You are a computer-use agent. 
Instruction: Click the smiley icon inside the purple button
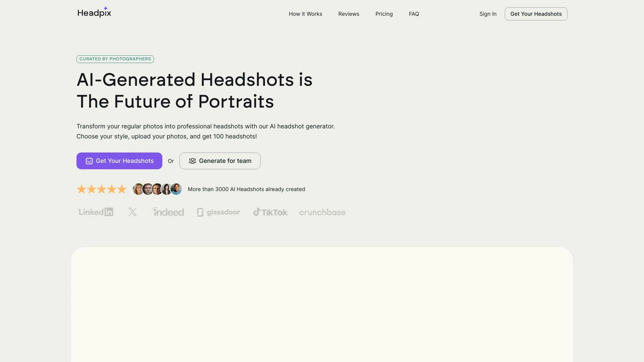point(89,161)
